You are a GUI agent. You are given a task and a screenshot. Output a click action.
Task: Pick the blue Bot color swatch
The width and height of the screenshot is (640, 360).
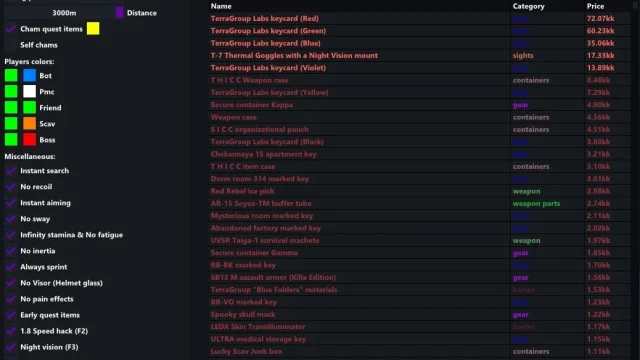(x=29, y=76)
